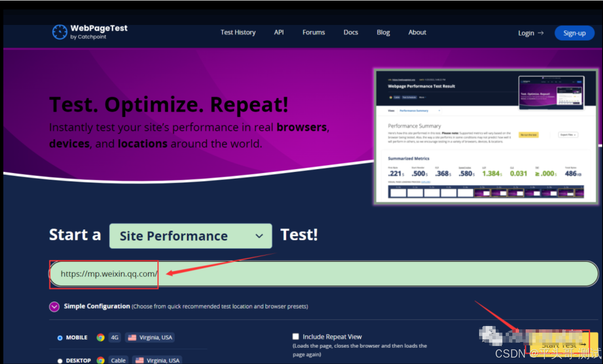This screenshot has height=364, width=603.
Task: Click the Cable connection badge
Action: click(x=118, y=360)
